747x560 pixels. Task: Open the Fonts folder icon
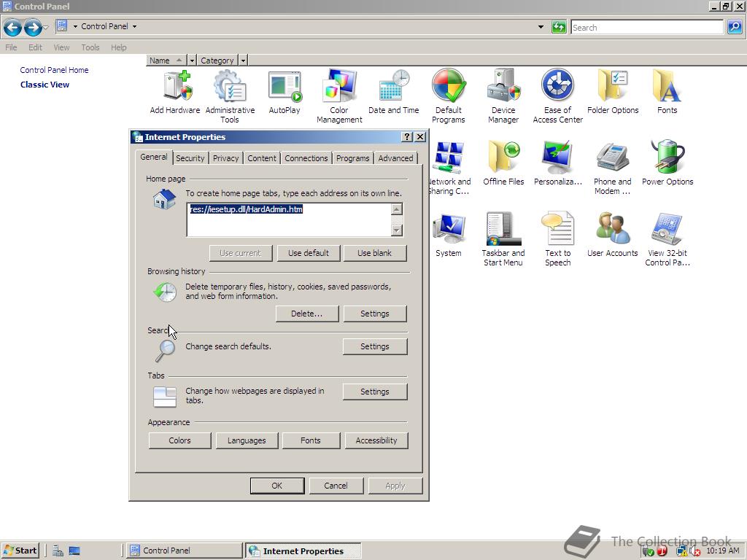pyautogui.click(x=667, y=93)
